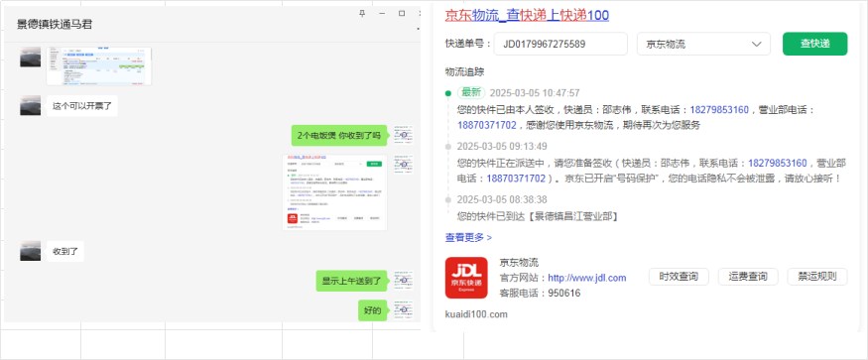This screenshot has width=868, height=360.
Task: Click courier phone number 18279853160 in latest entry
Action: pyautogui.click(x=719, y=110)
